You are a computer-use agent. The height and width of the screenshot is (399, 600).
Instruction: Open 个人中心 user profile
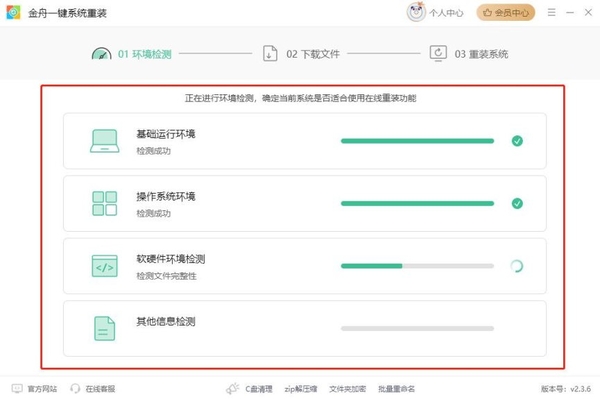pos(435,13)
